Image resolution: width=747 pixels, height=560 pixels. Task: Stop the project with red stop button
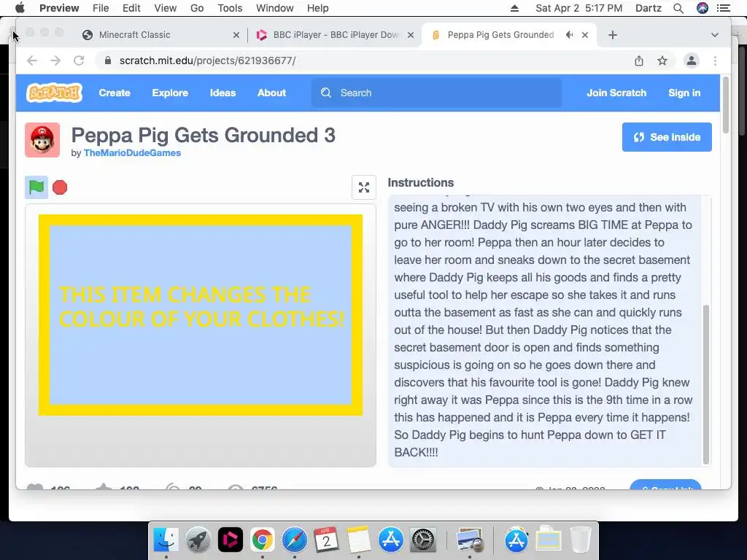coord(60,187)
